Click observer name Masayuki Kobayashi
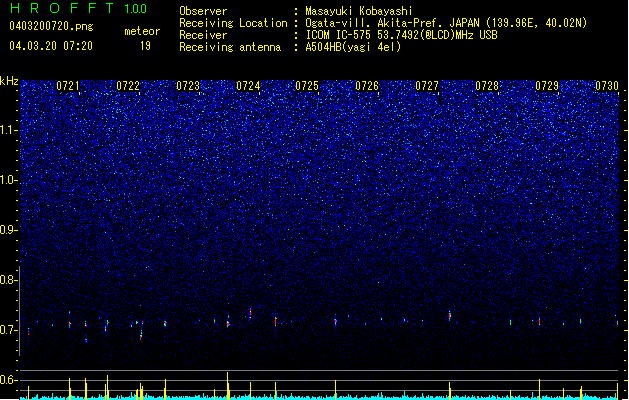 (x=359, y=11)
